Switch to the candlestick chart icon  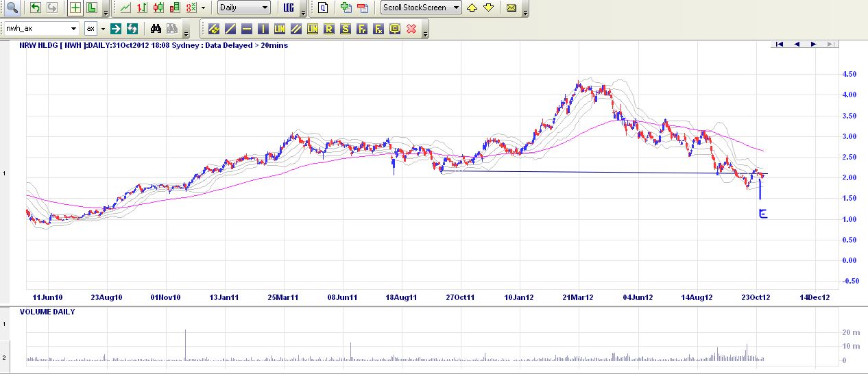tap(158, 8)
